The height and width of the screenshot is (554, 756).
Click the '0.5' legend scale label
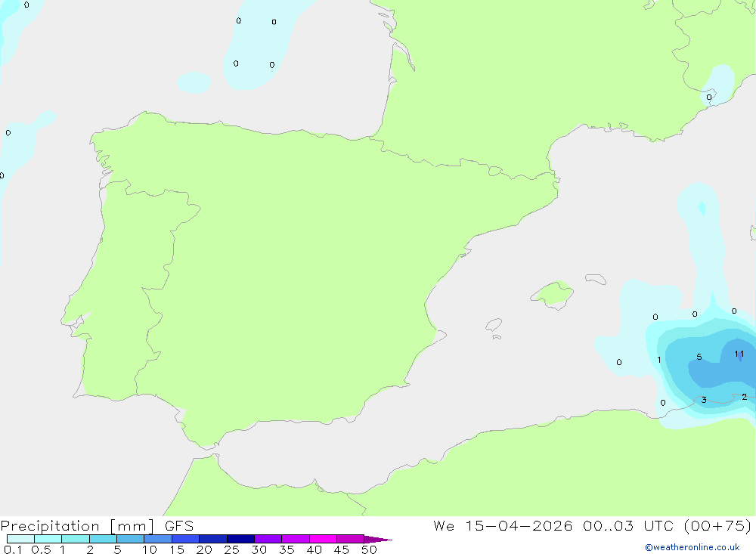point(41,549)
